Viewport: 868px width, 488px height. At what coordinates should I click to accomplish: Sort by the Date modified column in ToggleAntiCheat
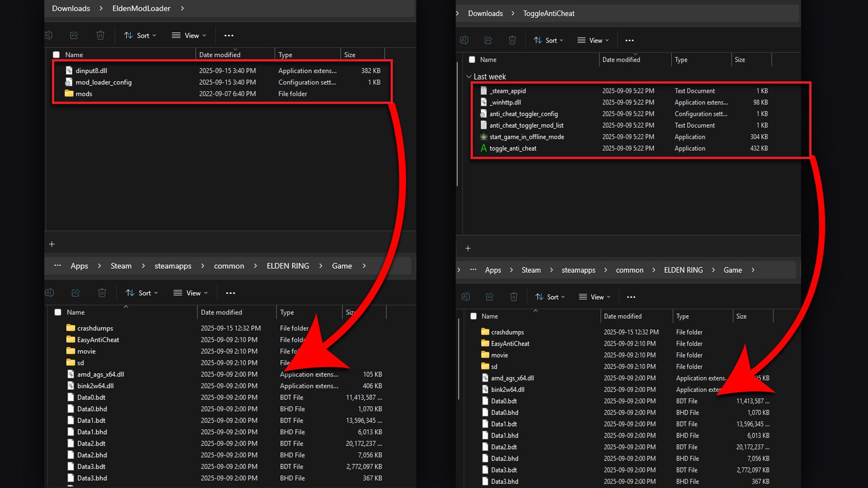tap(621, 60)
